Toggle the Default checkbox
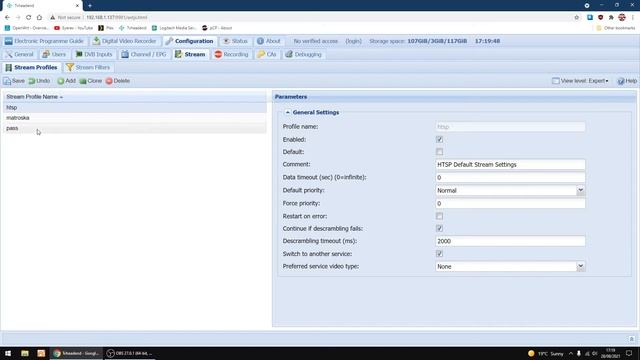 [x=439, y=152]
